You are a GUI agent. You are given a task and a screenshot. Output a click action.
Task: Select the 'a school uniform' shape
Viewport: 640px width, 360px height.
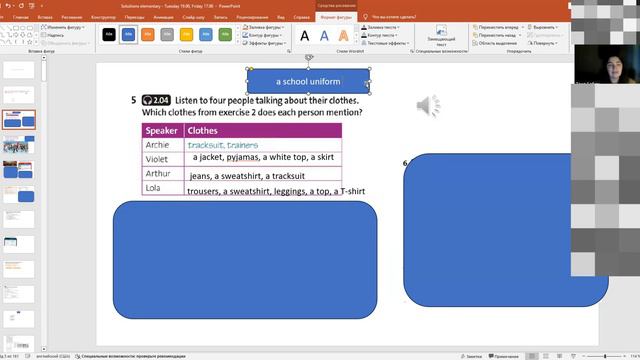(308, 81)
